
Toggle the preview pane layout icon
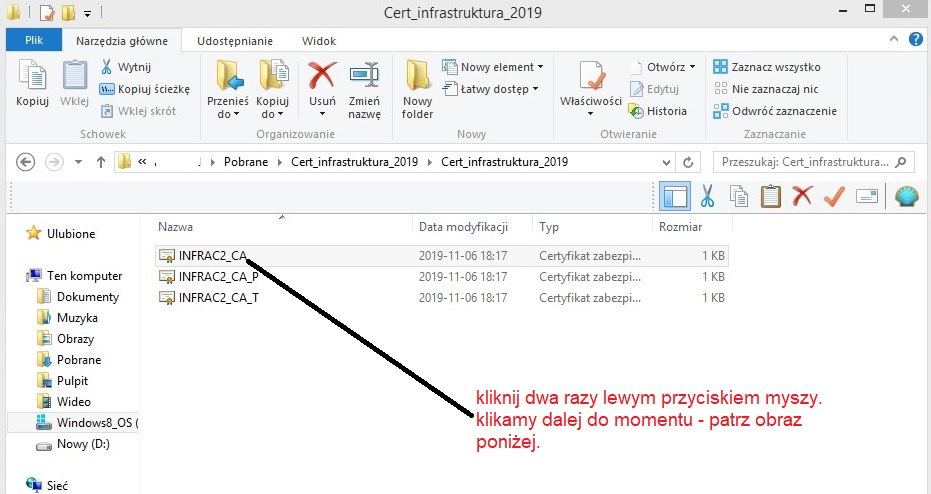click(675, 196)
